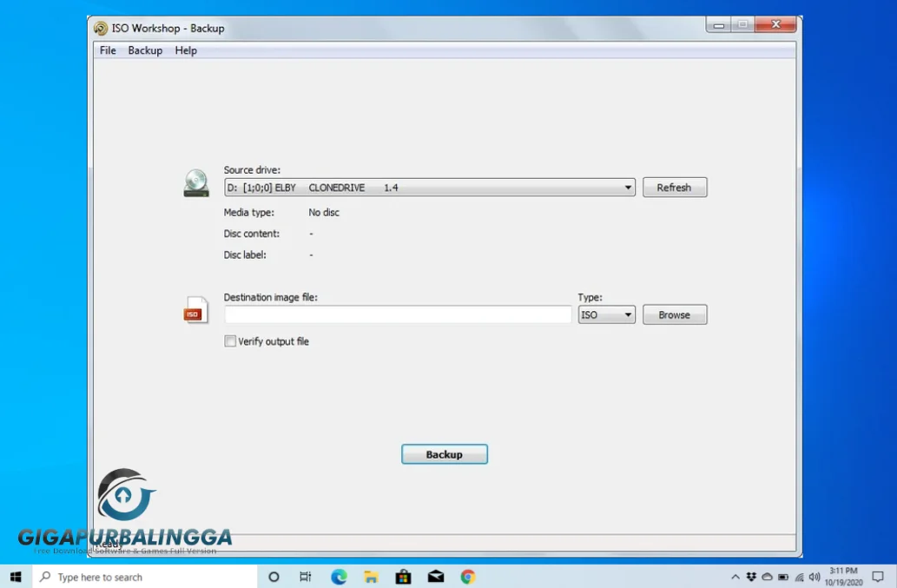Click the Browse button
Viewport: 897px width, 588px height.
(674, 315)
